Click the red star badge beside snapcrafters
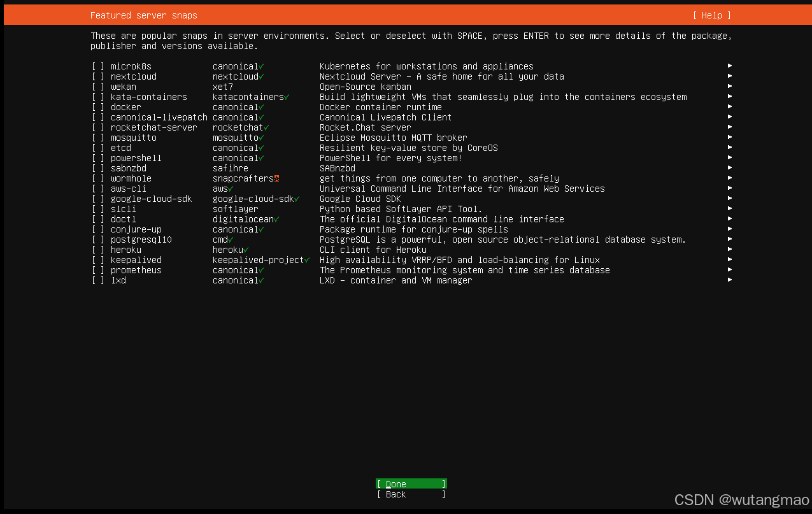Image resolution: width=812 pixels, height=514 pixels. [x=276, y=178]
